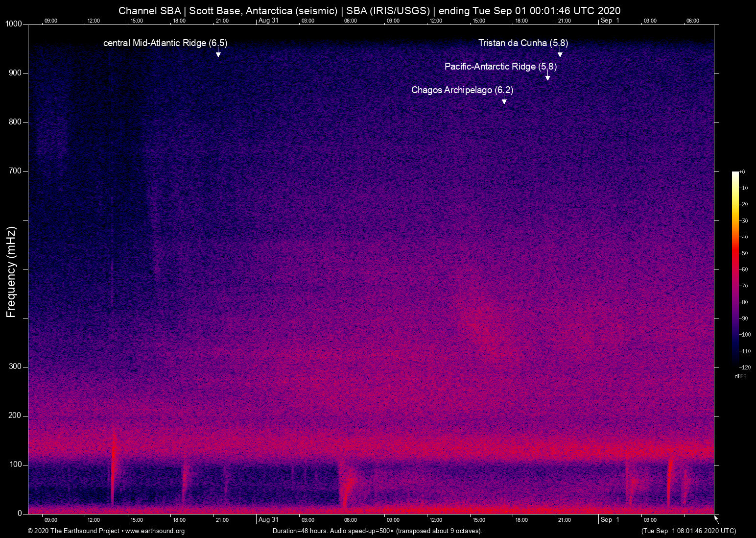The width and height of the screenshot is (756, 538).
Task: Select the Sep 1 marker on top time axis
Action: pos(610,21)
